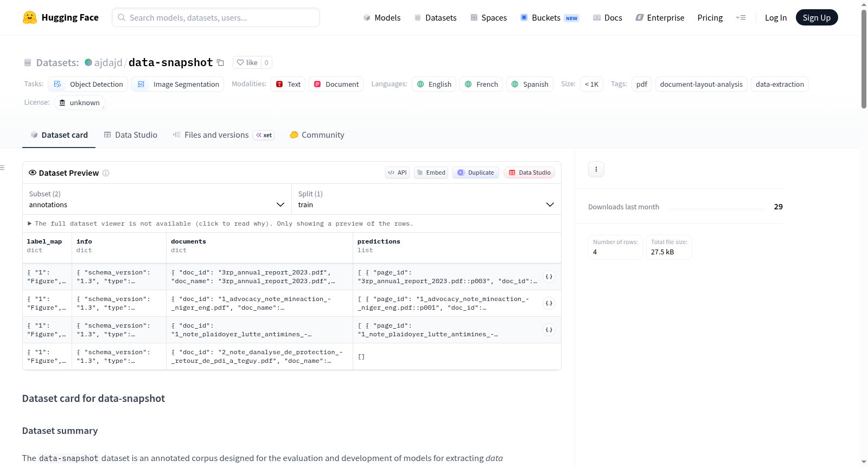This screenshot has height=467, width=868.
Task: Expand JSON for 1_note_plaidoyer row
Action: click(x=549, y=330)
